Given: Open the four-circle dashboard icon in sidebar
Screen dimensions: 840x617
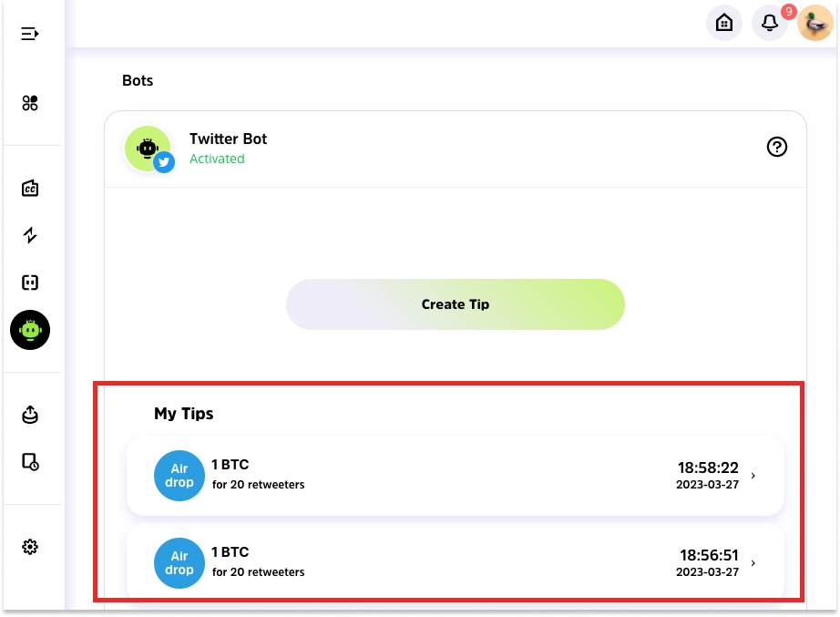Looking at the screenshot, I should point(30,103).
